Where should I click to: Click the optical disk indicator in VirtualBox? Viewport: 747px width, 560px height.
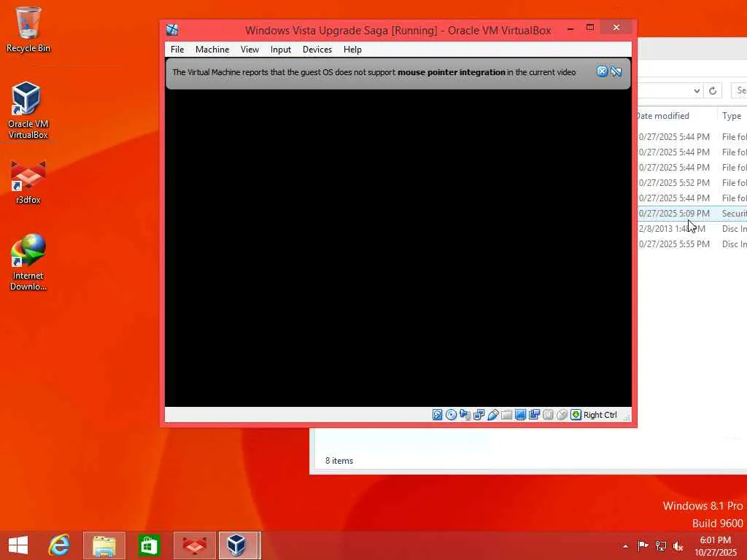click(x=451, y=415)
